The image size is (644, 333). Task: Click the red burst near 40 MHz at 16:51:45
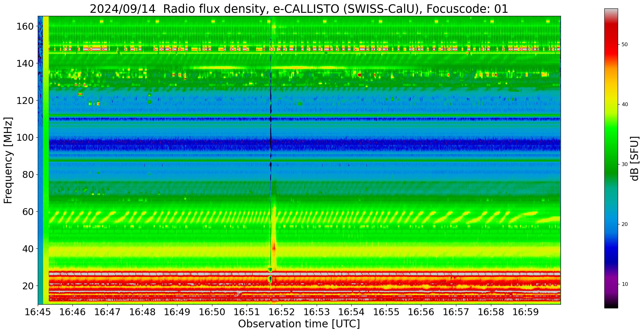tap(274, 247)
